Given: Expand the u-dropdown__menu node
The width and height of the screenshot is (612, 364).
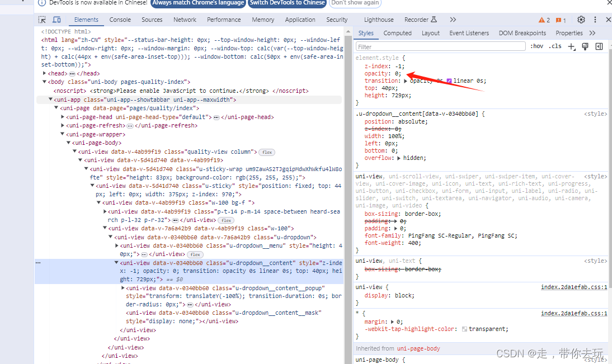Looking at the screenshot, I should (x=117, y=245).
